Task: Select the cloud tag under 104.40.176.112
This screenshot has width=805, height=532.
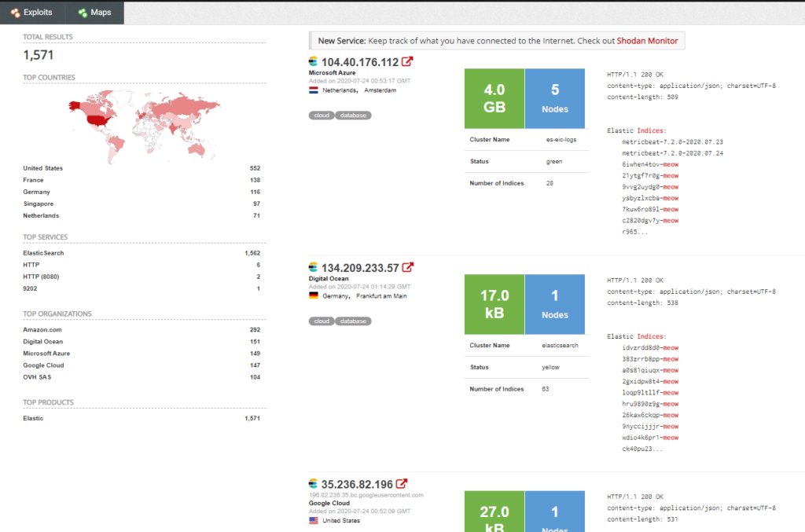Action: tap(322, 116)
